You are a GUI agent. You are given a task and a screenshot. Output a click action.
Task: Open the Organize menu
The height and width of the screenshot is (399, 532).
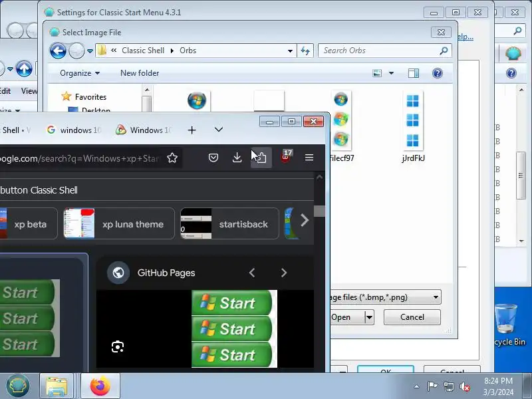80,73
